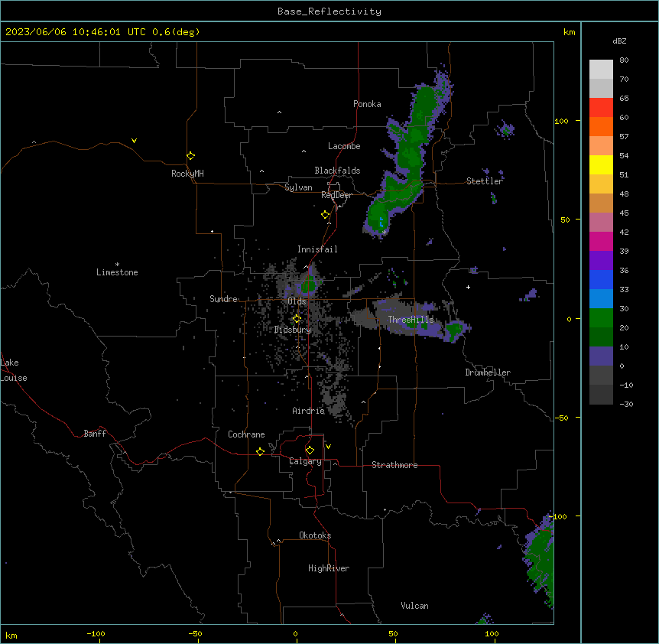659x644 pixels.
Task: Click the yellow diamond marker south of RedDeer
Action: coord(325,215)
